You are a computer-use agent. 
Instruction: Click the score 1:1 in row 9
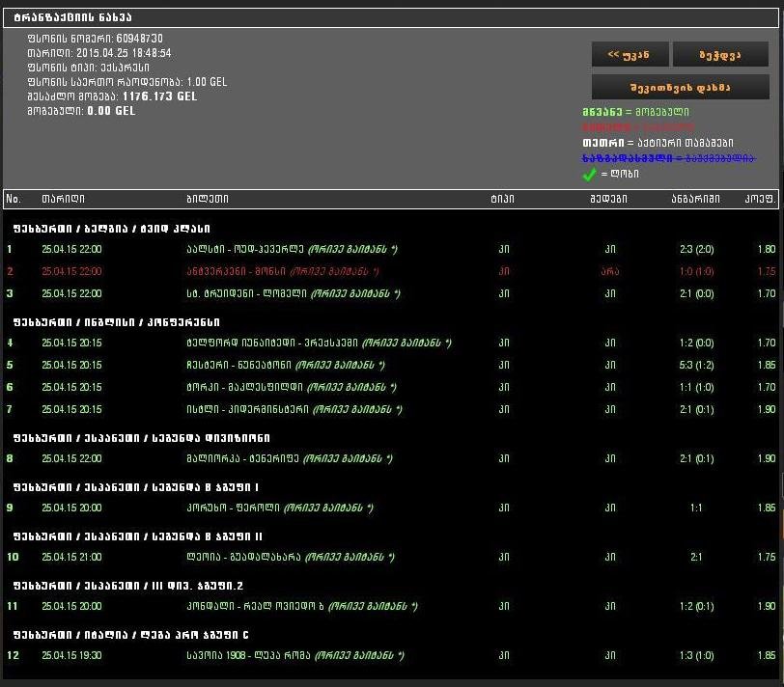(x=696, y=508)
